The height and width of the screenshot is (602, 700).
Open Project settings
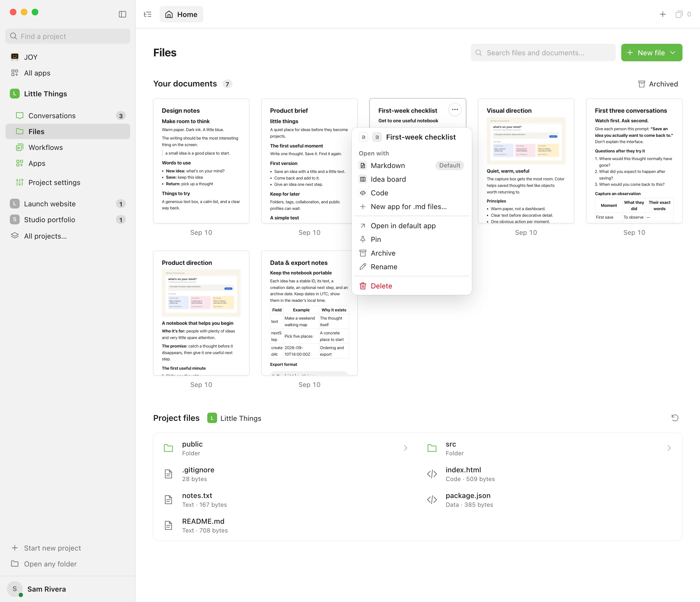[68, 183]
